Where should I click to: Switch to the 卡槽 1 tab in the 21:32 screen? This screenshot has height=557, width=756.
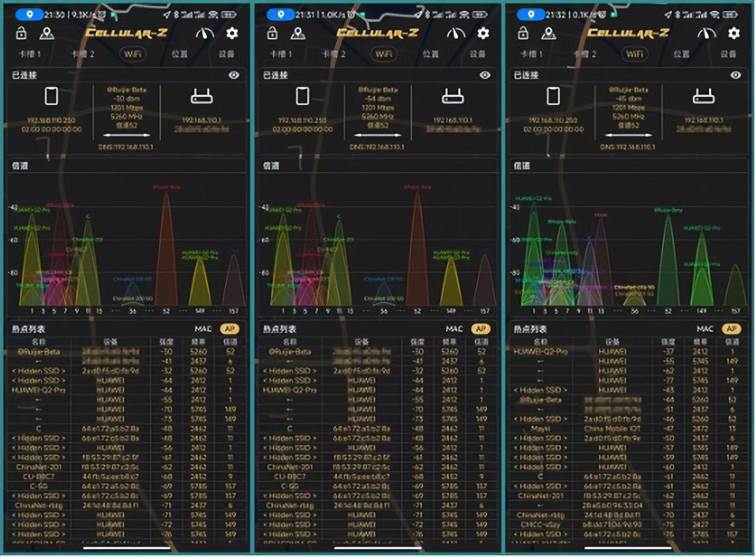point(532,54)
